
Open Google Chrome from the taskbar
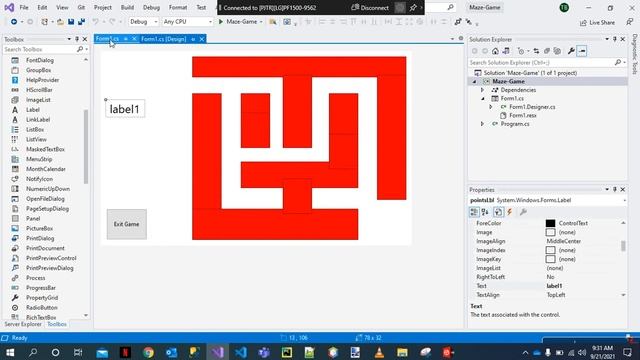pyautogui.click(x=148, y=352)
